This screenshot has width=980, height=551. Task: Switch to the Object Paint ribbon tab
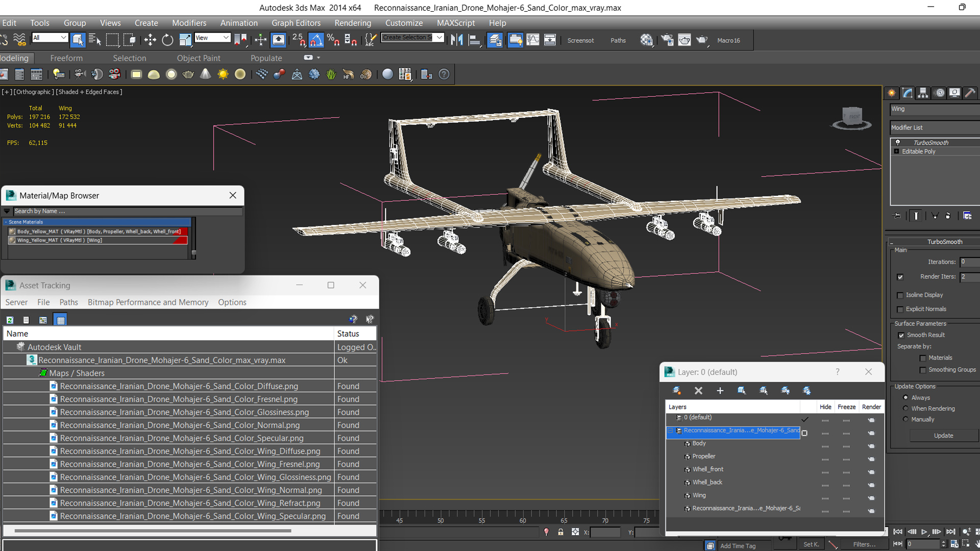[199, 58]
